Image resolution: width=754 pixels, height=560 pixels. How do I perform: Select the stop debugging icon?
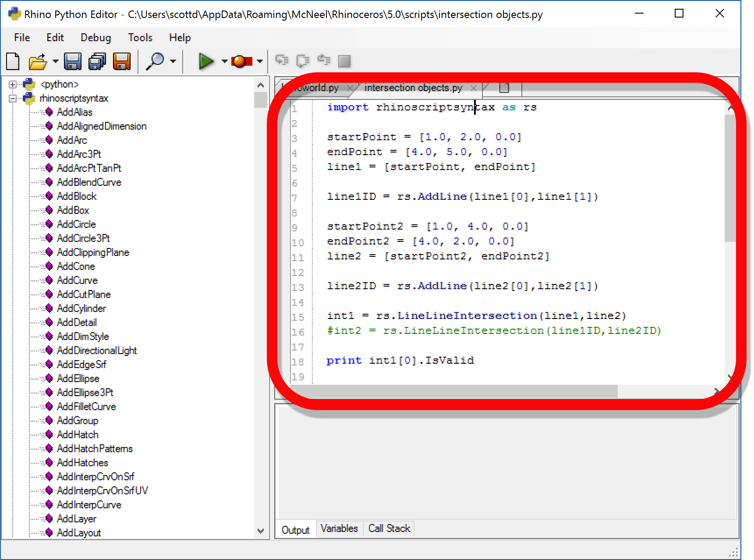click(345, 61)
